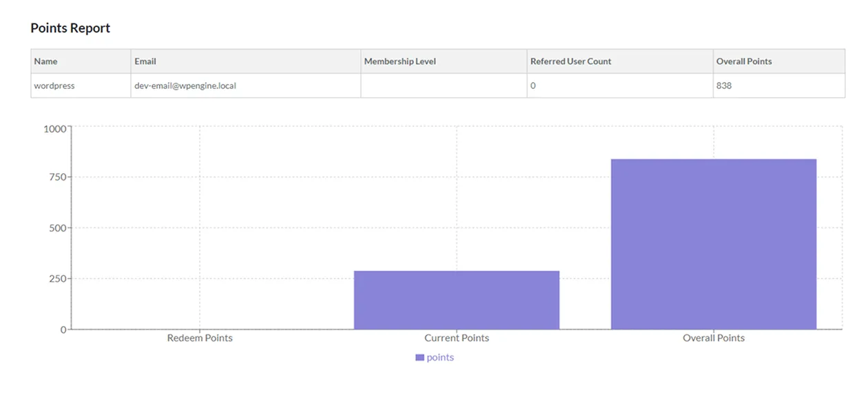Click the 750 y-axis tick label
The image size is (868, 395).
pos(58,177)
